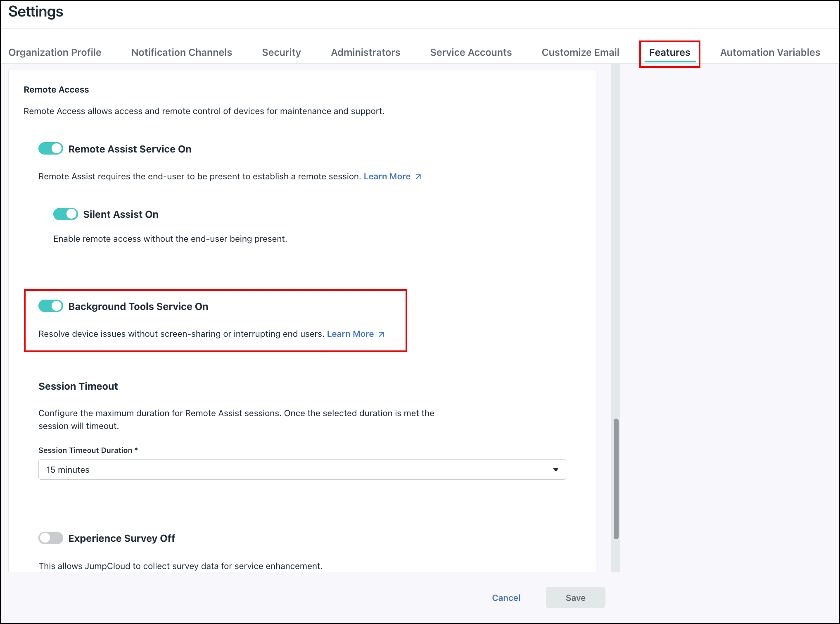
Task: Disable the Background Tools Service
Action: [x=50, y=306]
